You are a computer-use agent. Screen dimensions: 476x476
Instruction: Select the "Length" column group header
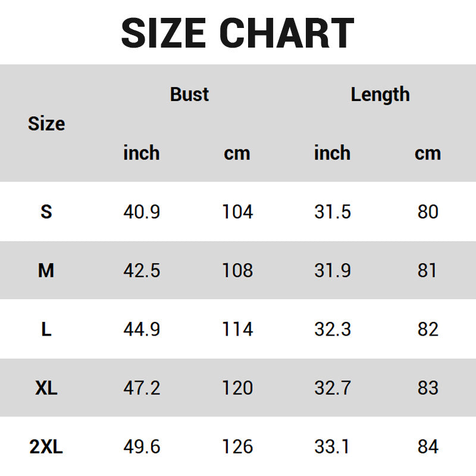380,94
